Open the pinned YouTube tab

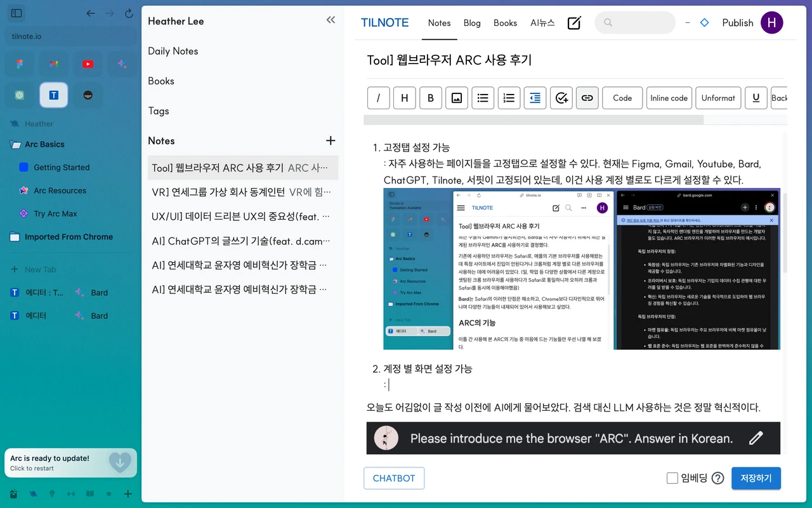point(88,63)
